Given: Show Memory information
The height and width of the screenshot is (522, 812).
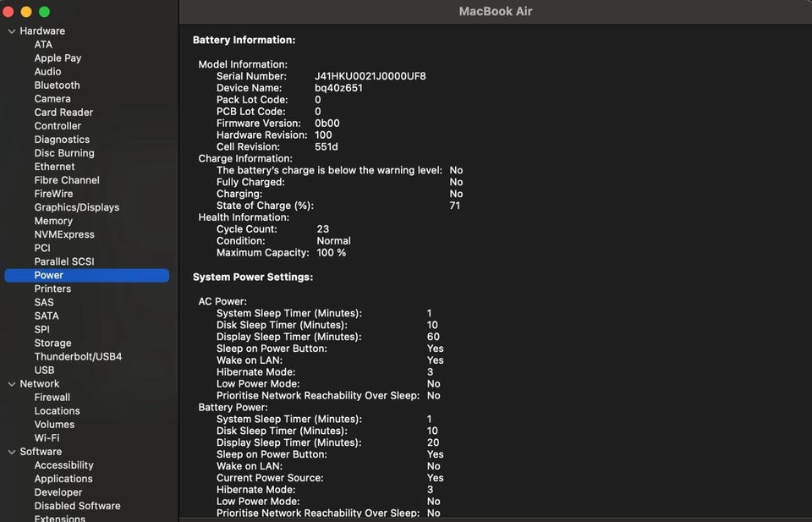Looking at the screenshot, I should pos(53,221).
